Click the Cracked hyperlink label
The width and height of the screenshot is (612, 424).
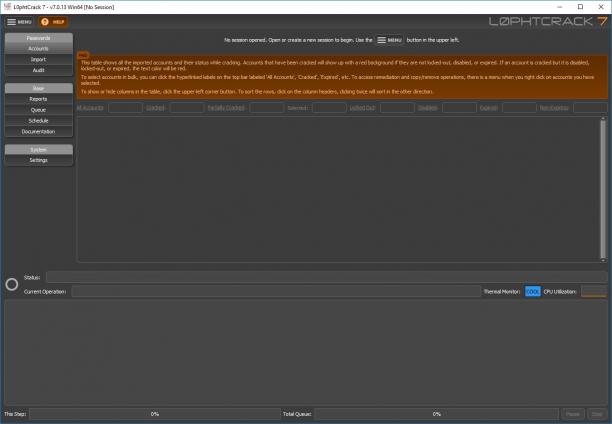click(x=156, y=108)
